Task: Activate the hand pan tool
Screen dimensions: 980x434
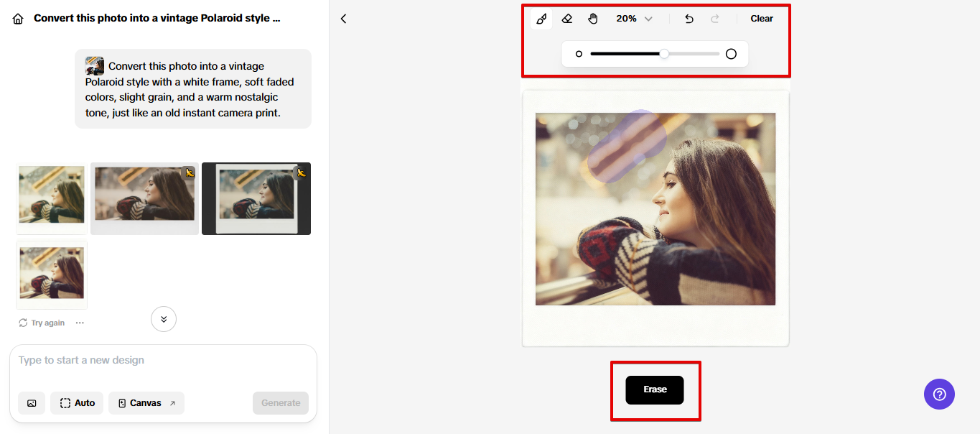Action: 593,19
